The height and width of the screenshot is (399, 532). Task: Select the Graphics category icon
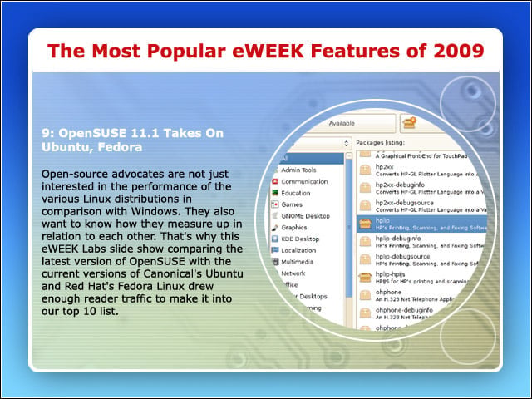pyautogui.click(x=275, y=228)
